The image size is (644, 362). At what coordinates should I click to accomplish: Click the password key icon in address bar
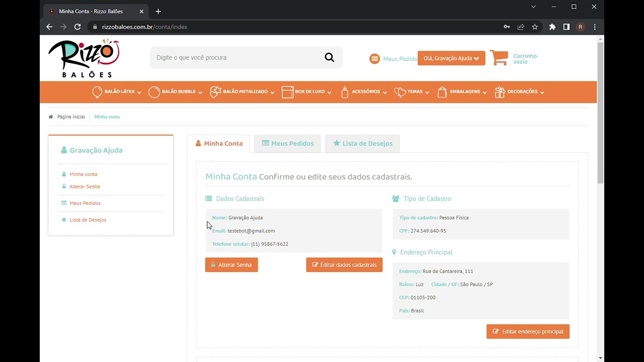507,27
